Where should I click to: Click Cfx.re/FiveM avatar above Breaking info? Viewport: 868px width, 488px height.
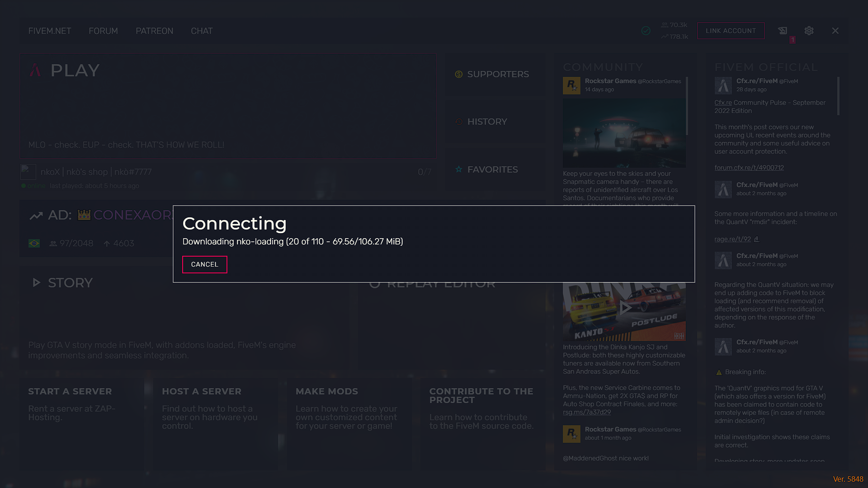point(723,347)
